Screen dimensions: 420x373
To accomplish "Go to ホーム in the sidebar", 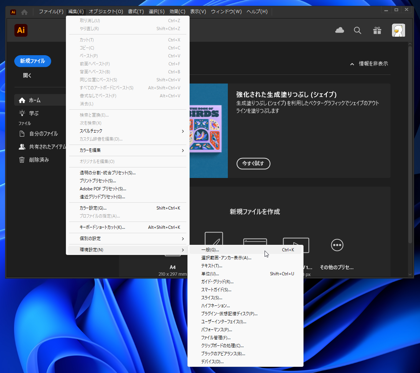I will (40, 100).
